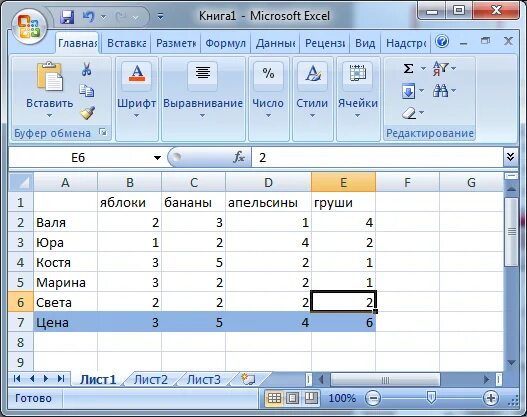Expand the Вставить paste options arrow

tap(49, 116)
